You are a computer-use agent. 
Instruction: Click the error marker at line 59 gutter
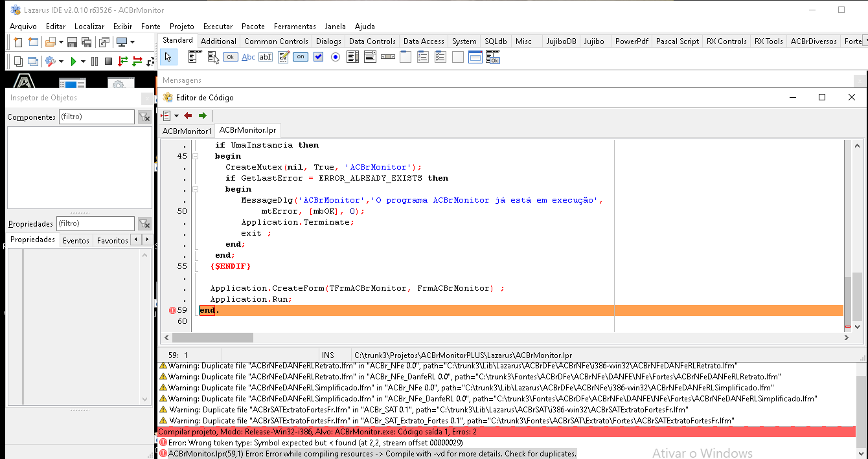(x=172, y=310)
